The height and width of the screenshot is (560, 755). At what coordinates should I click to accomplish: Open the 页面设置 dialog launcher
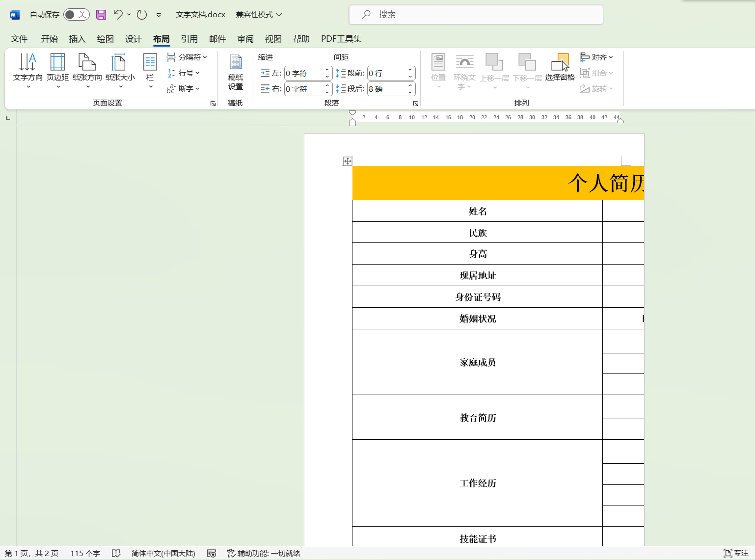coord(213,104)
